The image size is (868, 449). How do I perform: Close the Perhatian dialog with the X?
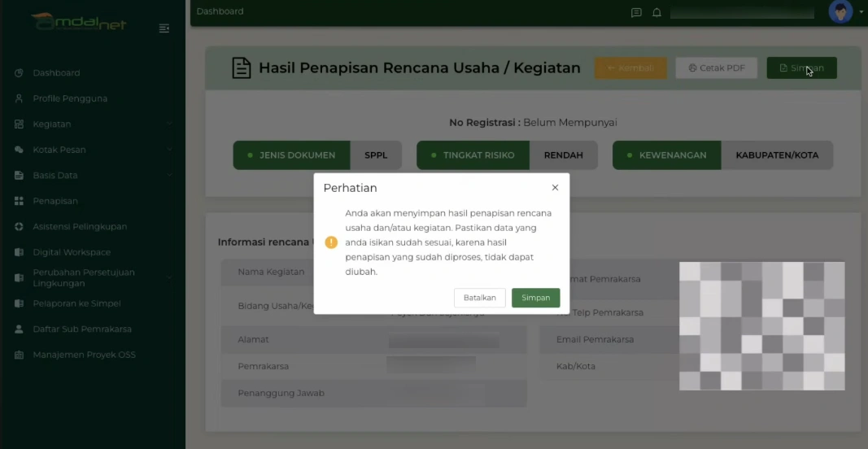[555, 188]
